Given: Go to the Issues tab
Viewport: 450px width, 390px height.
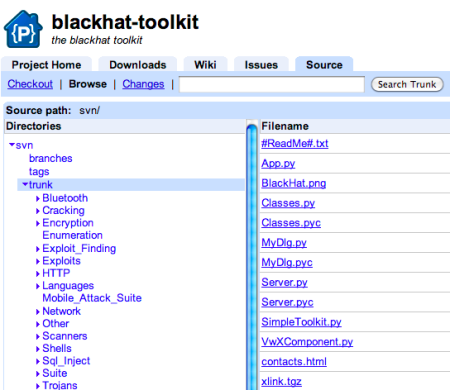Looking at the screenshot, I should coord(261,64).
